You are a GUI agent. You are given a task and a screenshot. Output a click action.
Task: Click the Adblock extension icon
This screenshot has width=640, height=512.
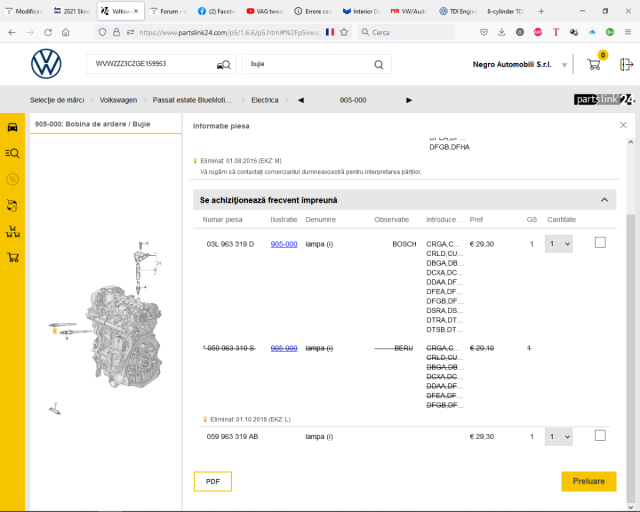pos(538,32)
